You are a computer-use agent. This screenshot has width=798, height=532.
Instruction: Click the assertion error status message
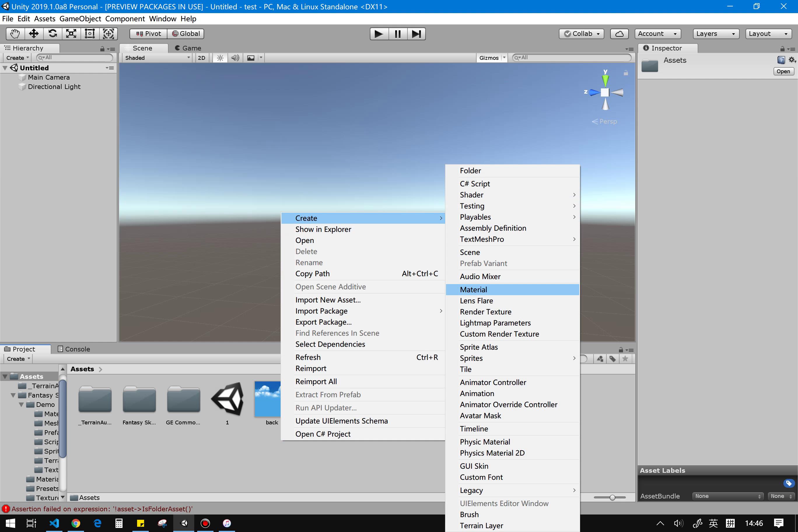(102, 509)
